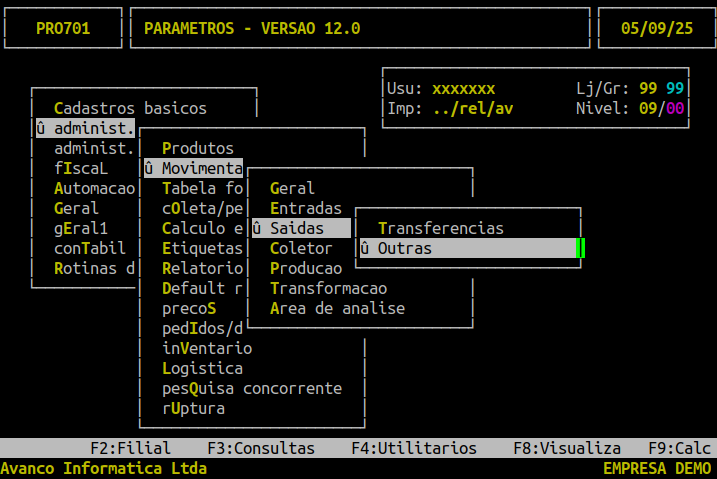
Task: Choose Logistica menu item
Action: pyautogui.click(x=203, y=368)
